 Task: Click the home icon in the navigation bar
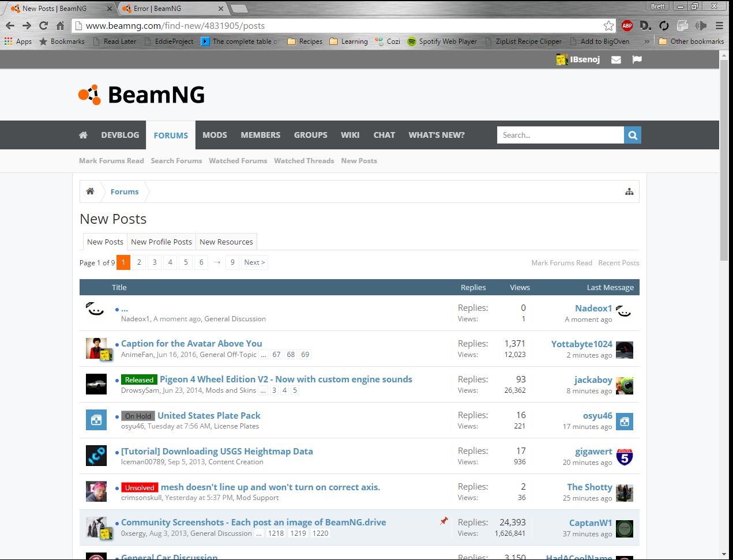click(83, 135)
